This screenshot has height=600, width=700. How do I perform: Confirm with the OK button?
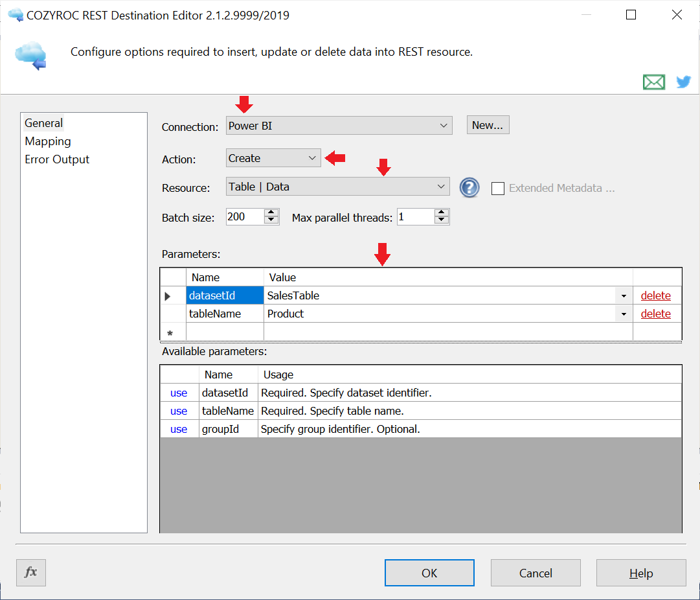click(x=429, y=573)
